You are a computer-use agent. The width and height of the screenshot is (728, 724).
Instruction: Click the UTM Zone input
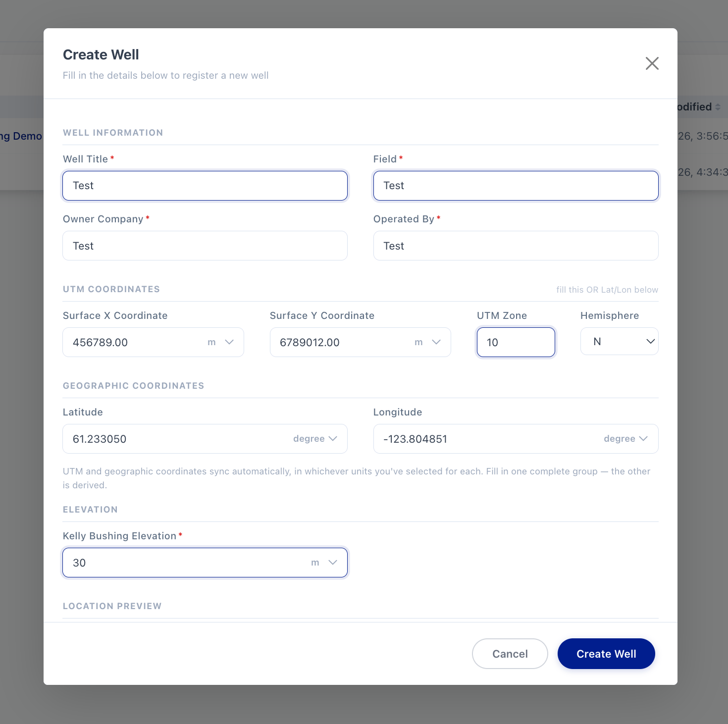pos(516,342)
